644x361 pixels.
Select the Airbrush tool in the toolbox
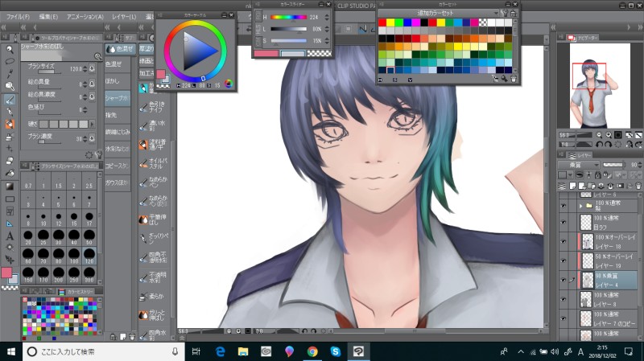pyautogui.click(x=10, y=137)
